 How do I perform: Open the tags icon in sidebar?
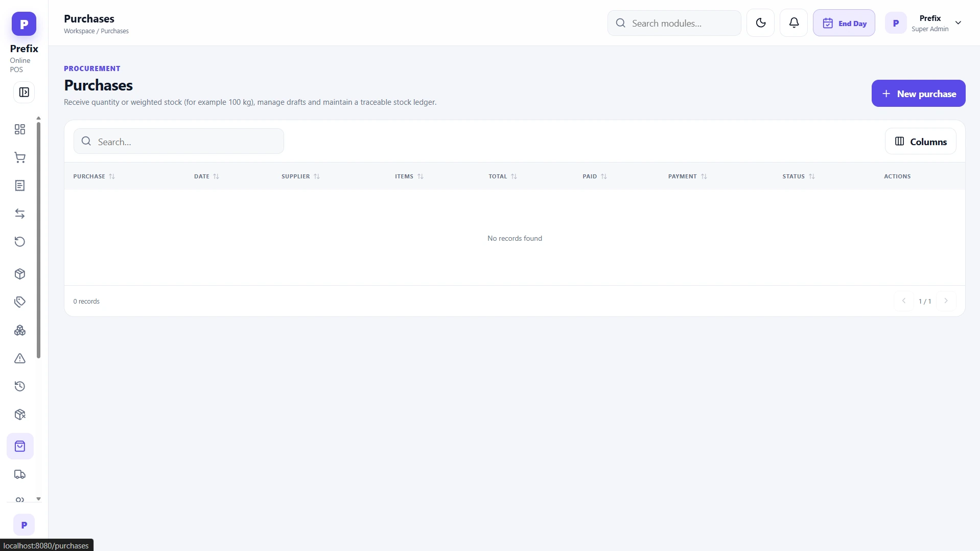(20, 302)
